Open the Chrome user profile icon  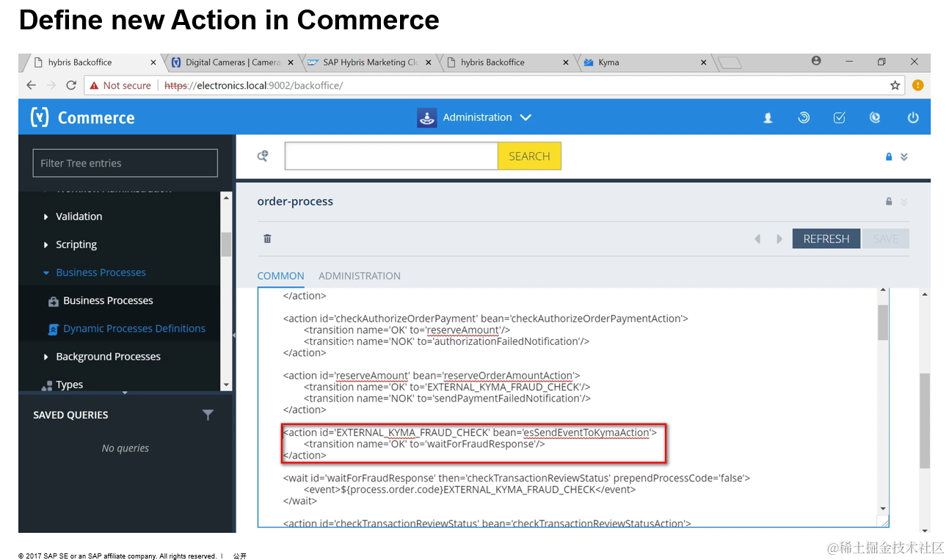[816, 62]
